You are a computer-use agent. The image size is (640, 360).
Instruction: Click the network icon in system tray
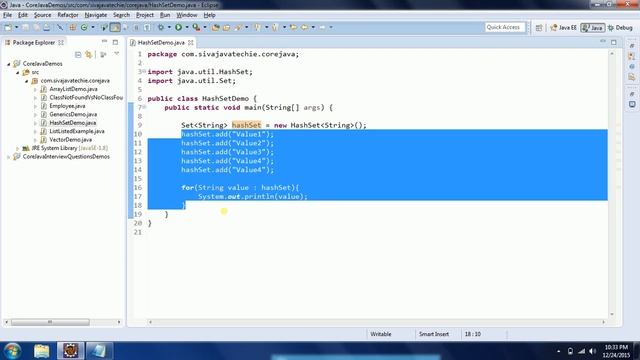tap(582, 351)
